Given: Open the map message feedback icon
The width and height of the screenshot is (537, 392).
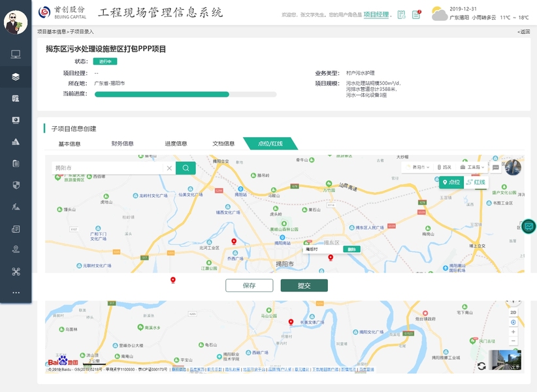Looking at the screenshot, I should click(x=496, y=167).
